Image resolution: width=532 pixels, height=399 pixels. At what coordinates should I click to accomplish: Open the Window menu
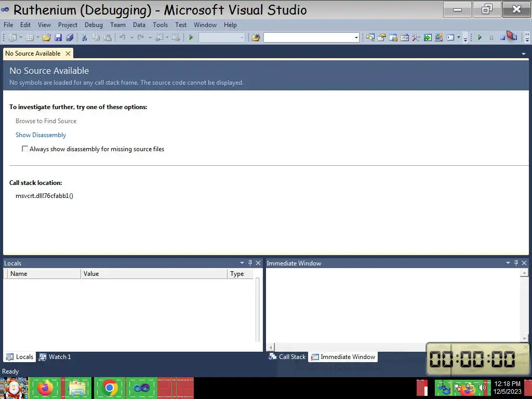(205, 25)
